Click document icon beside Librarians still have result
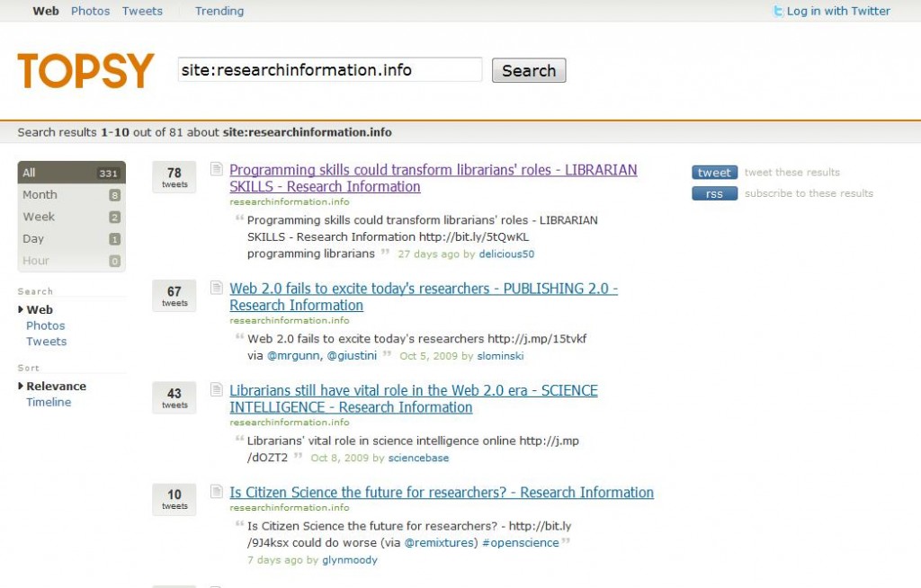This screenshot has height=588, width=921. tap(216, 389)
